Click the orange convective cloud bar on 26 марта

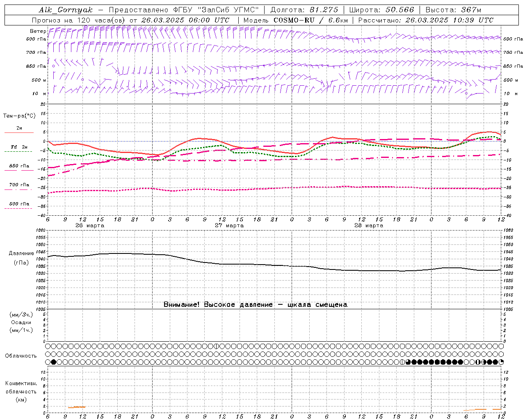(77, 407)
